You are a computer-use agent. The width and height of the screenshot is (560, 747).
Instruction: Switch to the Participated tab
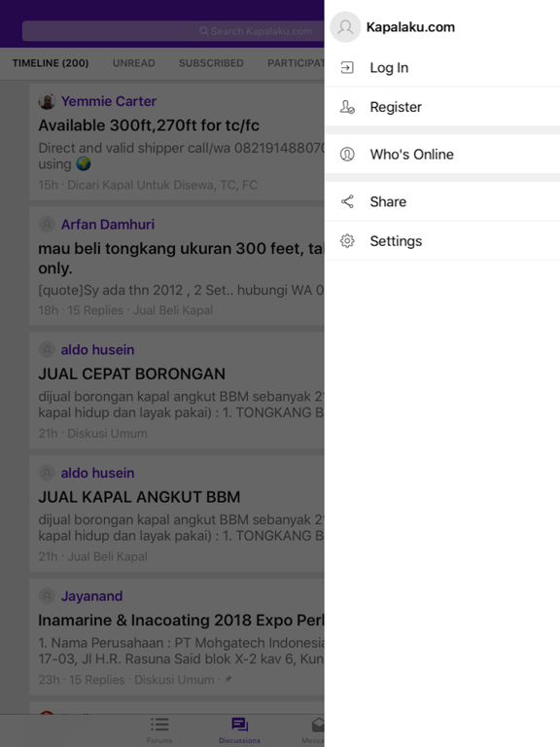(x=296, y=63)
